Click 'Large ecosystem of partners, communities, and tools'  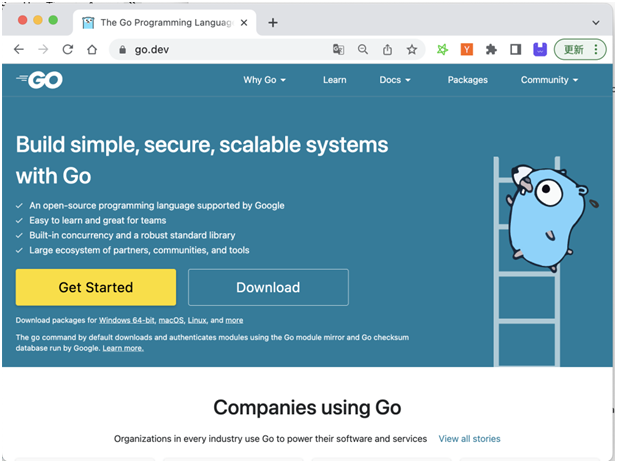click(x=139, y=250)
